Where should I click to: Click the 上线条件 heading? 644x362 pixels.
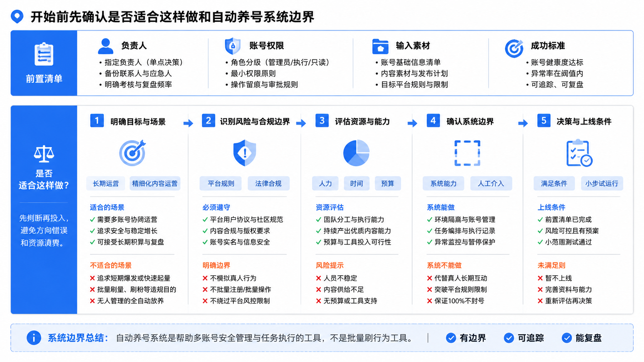[x=552, y=207]
